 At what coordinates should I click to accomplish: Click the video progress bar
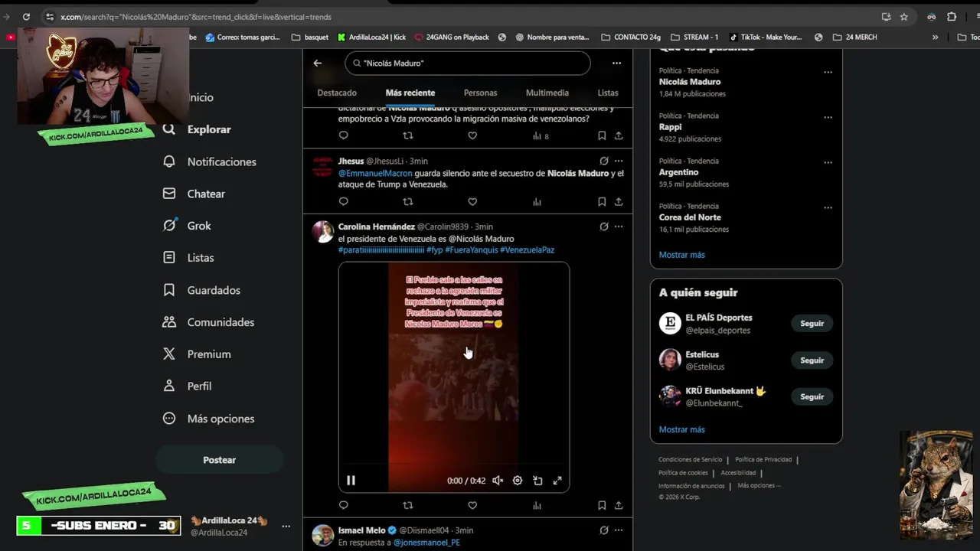point(454,465)
